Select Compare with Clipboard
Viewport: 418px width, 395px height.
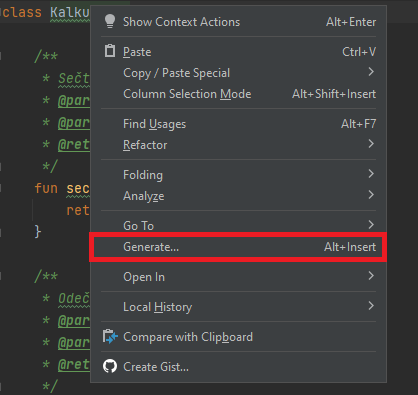239,337
